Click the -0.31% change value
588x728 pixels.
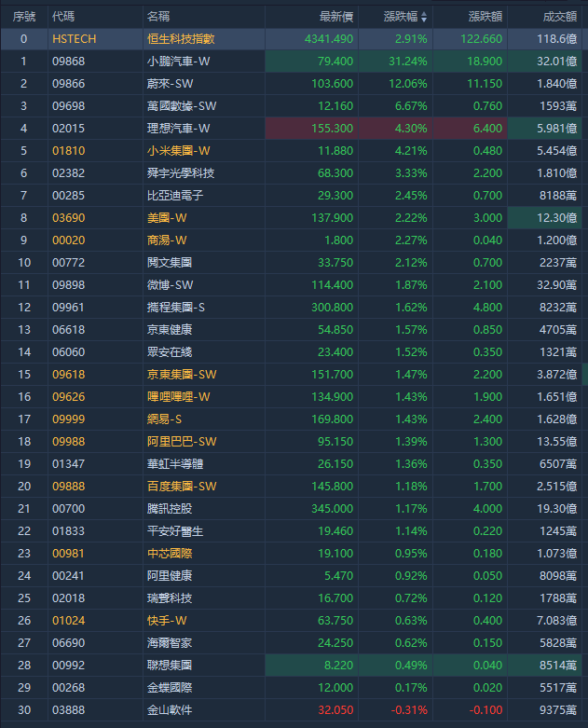(x=409, y=709)
